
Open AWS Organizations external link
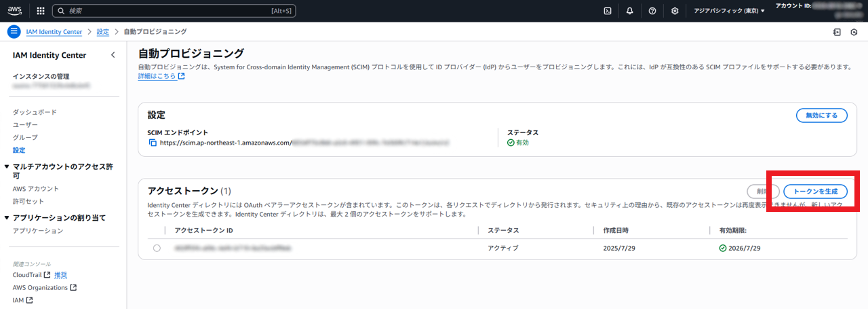click(44, 288)
